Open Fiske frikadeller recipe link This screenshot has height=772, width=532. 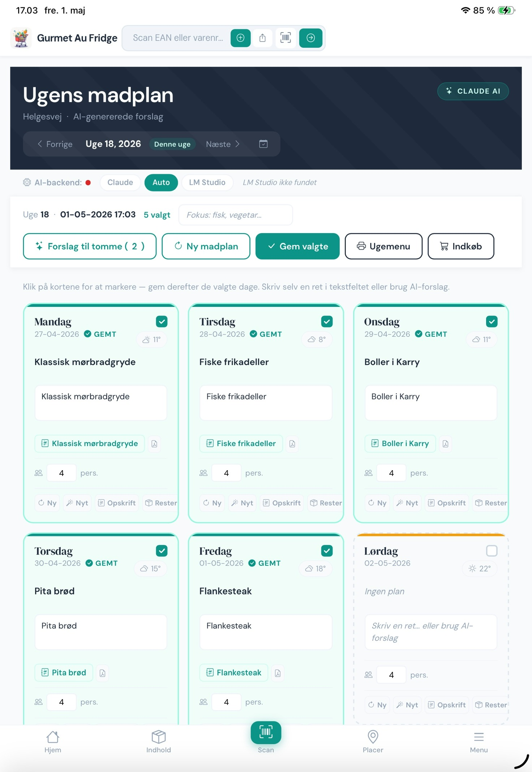point(241,443)
